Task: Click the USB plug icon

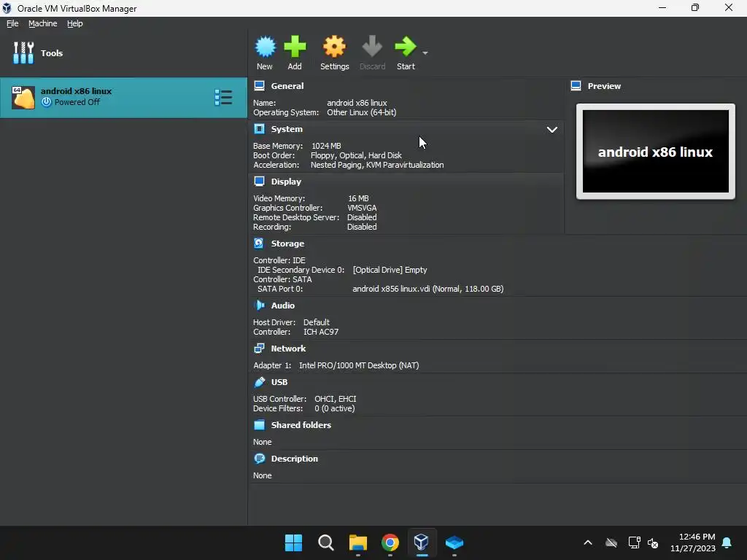Action: click(259, 382)
